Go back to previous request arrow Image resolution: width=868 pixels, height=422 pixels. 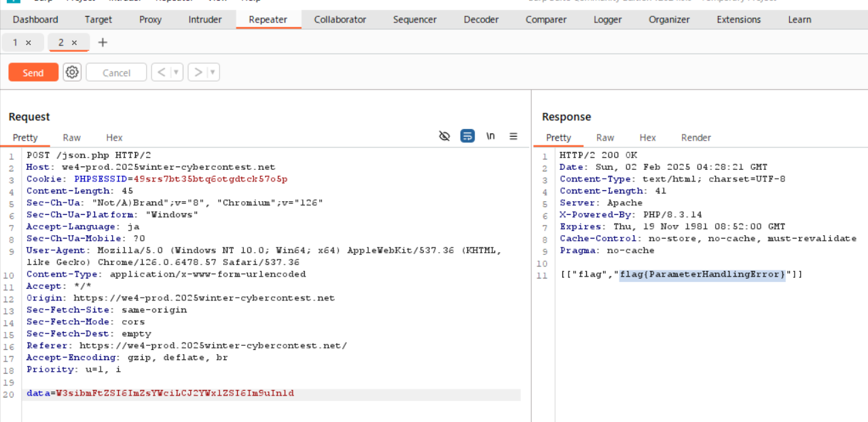coord(161,72)
